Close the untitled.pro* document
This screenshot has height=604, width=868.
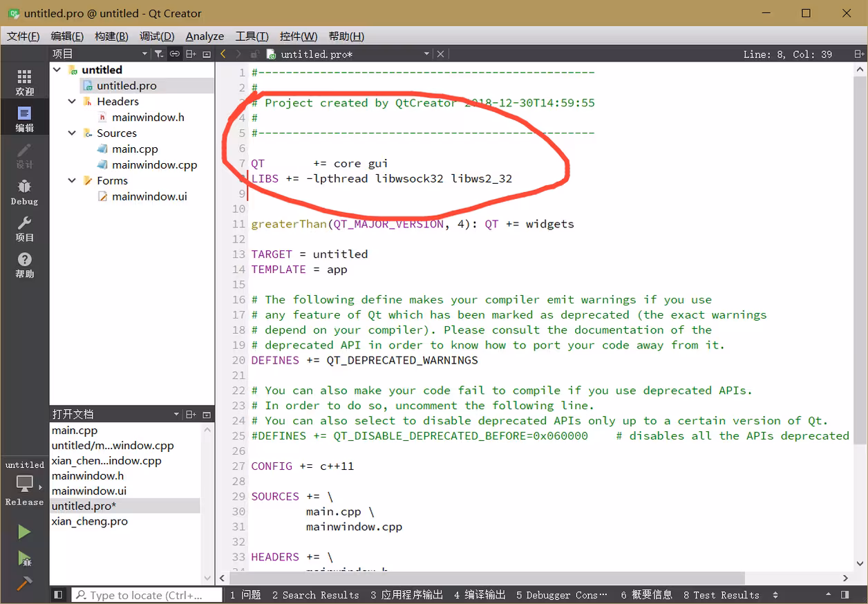[x=440, y=54]
